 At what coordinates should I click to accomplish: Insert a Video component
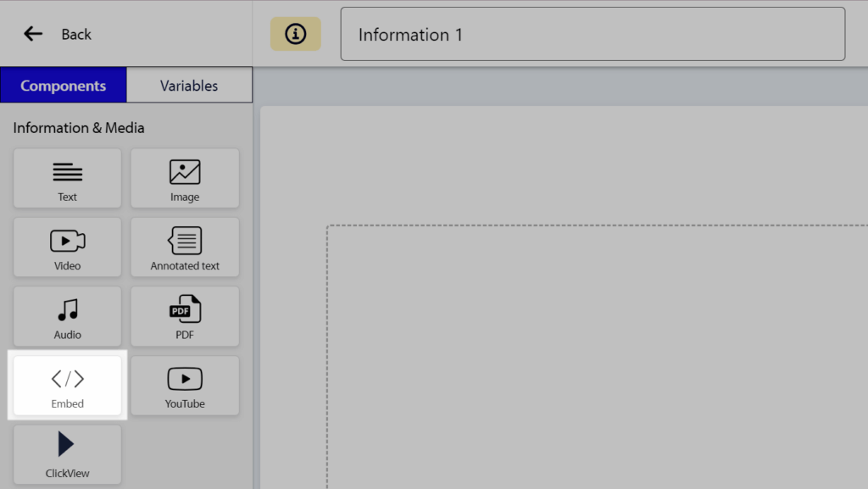[68, 247]
